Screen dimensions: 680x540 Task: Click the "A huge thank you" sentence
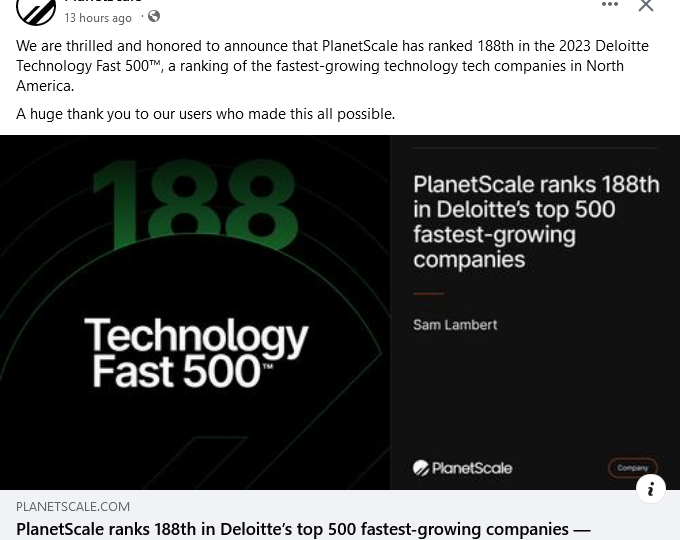click(x=205, y=114)
